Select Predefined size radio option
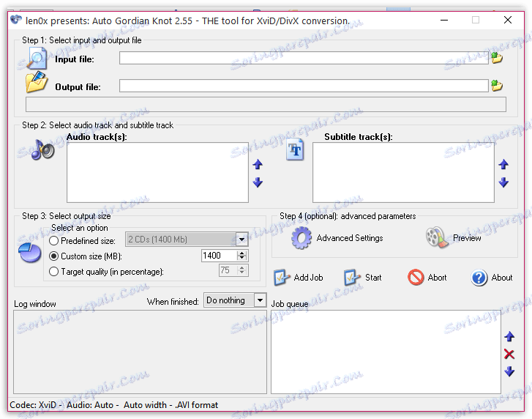 (x=53, y=241)
